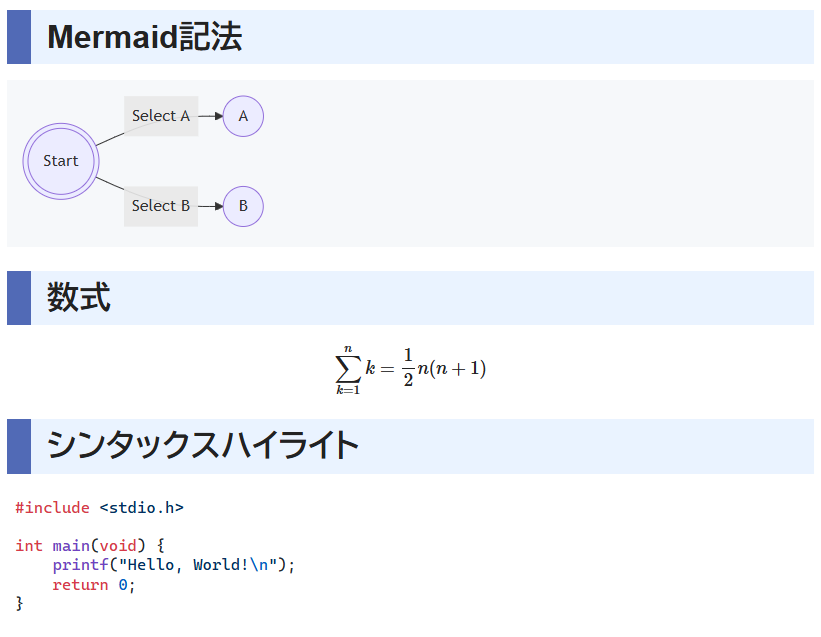Click the Start node in the diagram
The height and width of the screenshot is (637, 821).
[x=61, y=161]
